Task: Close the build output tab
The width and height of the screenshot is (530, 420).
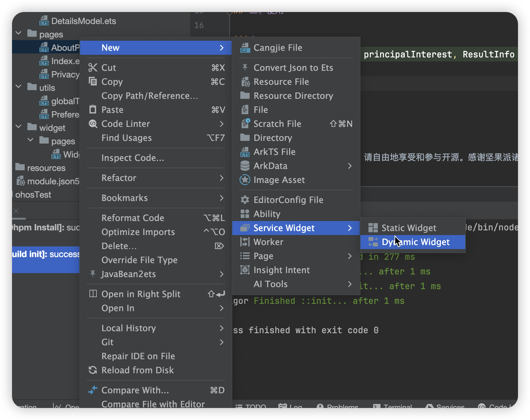Action: click(16, 211)
